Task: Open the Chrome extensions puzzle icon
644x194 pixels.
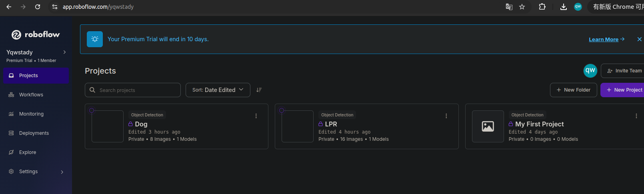Action: point(542,7)
